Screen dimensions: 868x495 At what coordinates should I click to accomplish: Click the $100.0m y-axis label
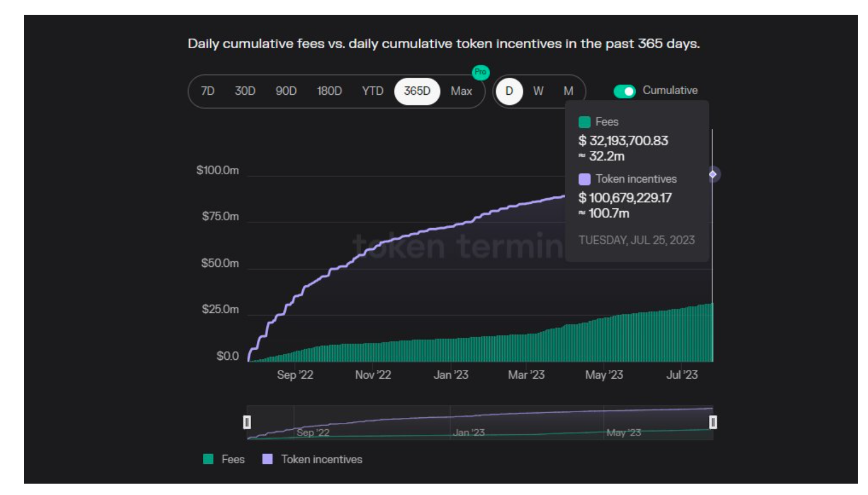click(x=218, y=170)
